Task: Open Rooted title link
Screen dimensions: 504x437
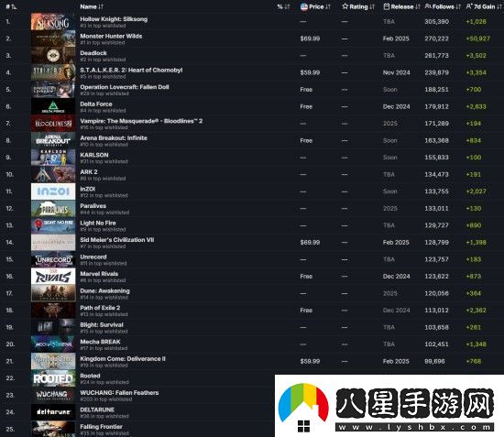Action: [90, 376]
